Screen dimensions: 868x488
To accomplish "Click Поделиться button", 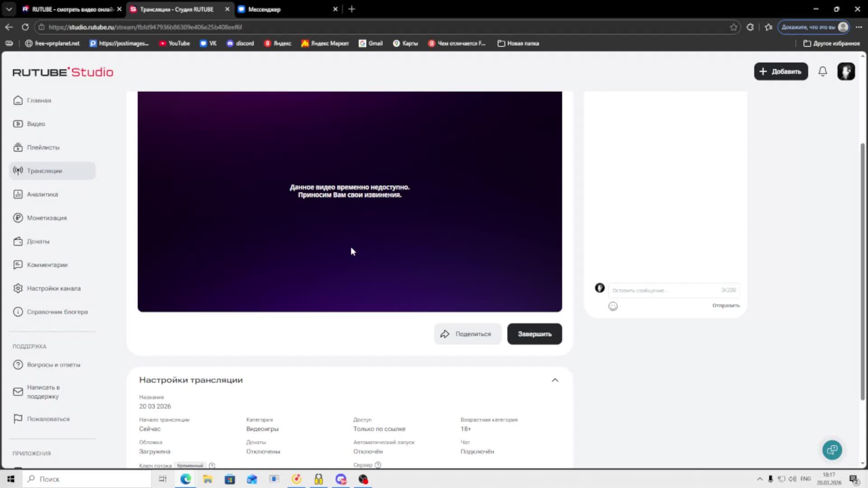I will [467, 334].
